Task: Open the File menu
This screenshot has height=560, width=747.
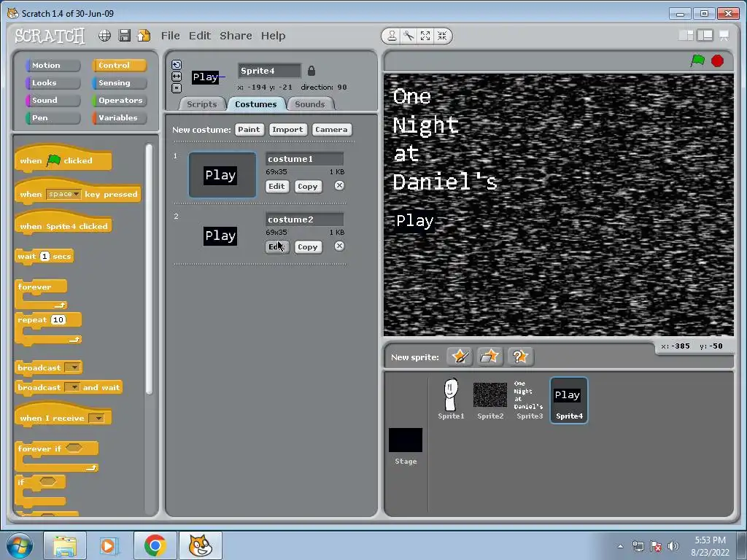Action: 170,36
